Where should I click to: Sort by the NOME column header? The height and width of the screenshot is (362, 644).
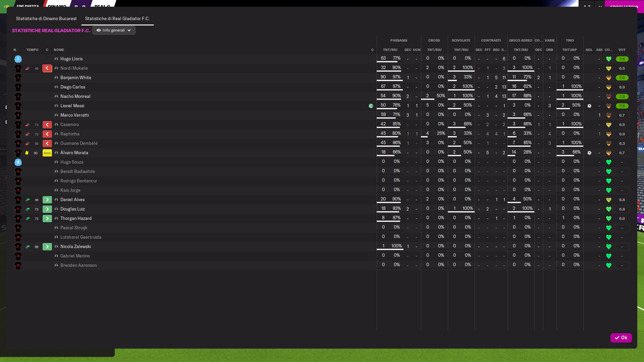pyautogui.click(x=59, y=50)
